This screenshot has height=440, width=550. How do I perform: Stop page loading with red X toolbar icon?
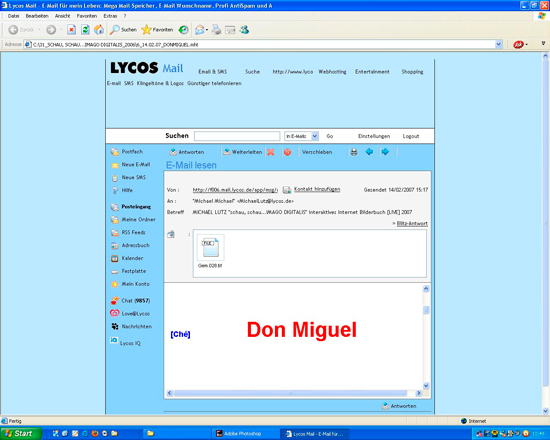[x=72, y=30]
